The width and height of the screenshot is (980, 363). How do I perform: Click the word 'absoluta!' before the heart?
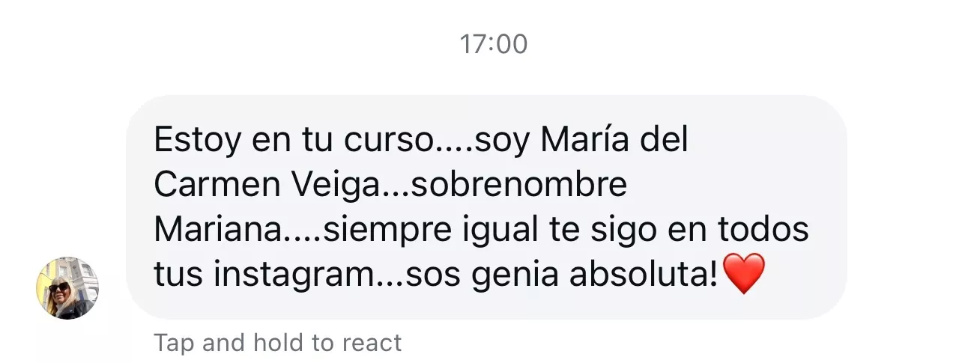tap(644, 275)
